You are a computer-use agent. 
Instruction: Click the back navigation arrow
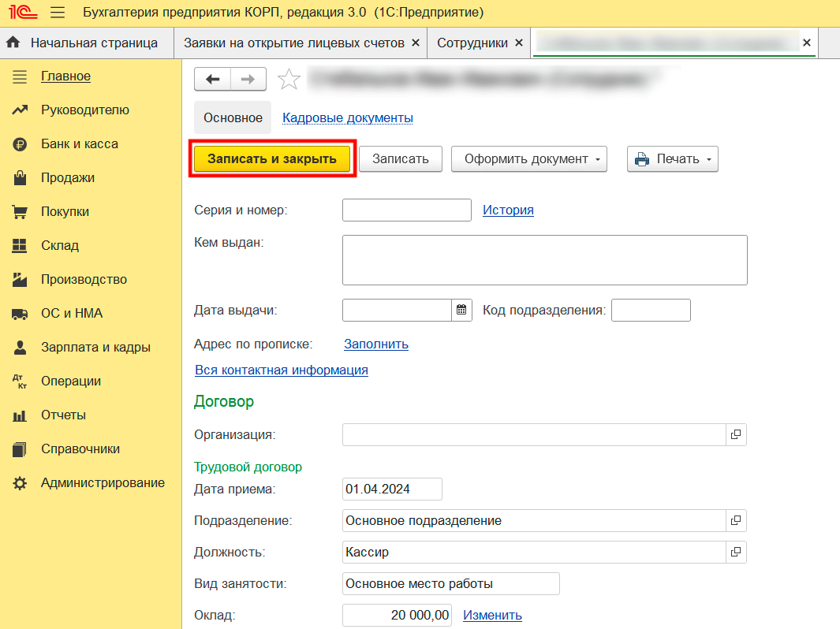212,79
